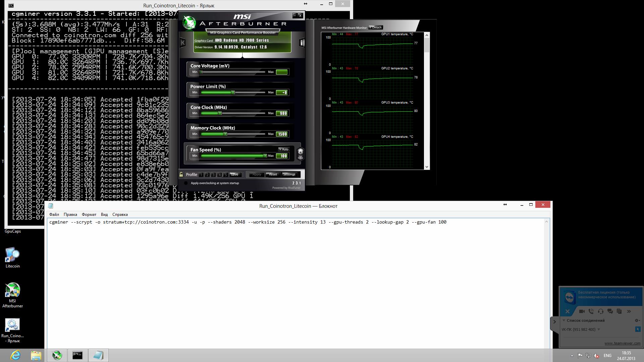The width and height of the screenshot is (644, 362).
Task: Select the Run_Coinotron Ярлык desktop icon
Action: (12, 330)
